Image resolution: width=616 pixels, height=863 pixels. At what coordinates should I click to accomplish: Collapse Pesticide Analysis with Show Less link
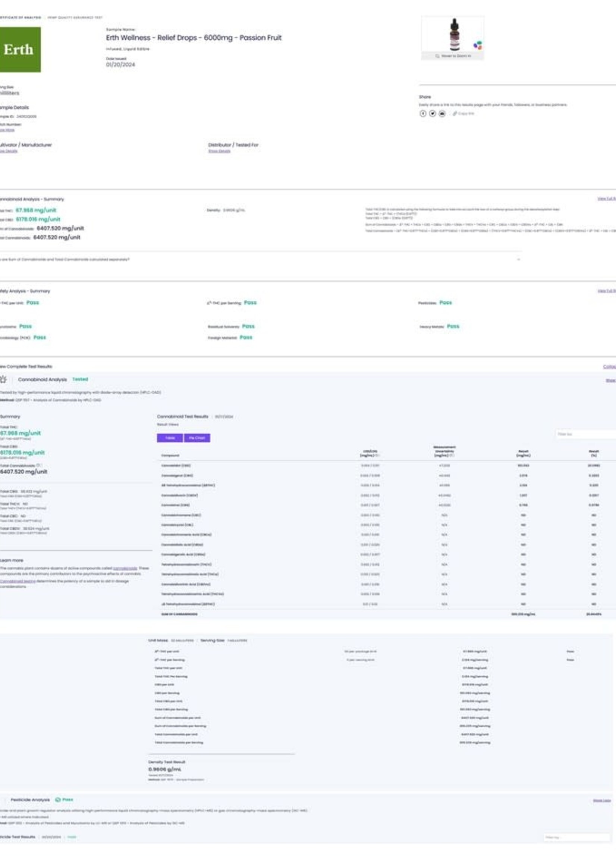tap(601, 800)
